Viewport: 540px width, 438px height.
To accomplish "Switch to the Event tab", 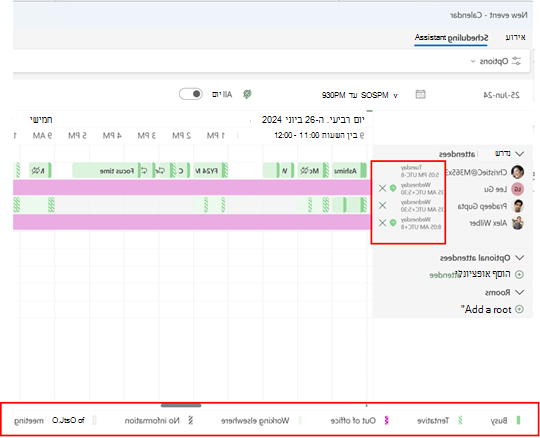I will tap(516, 37).
